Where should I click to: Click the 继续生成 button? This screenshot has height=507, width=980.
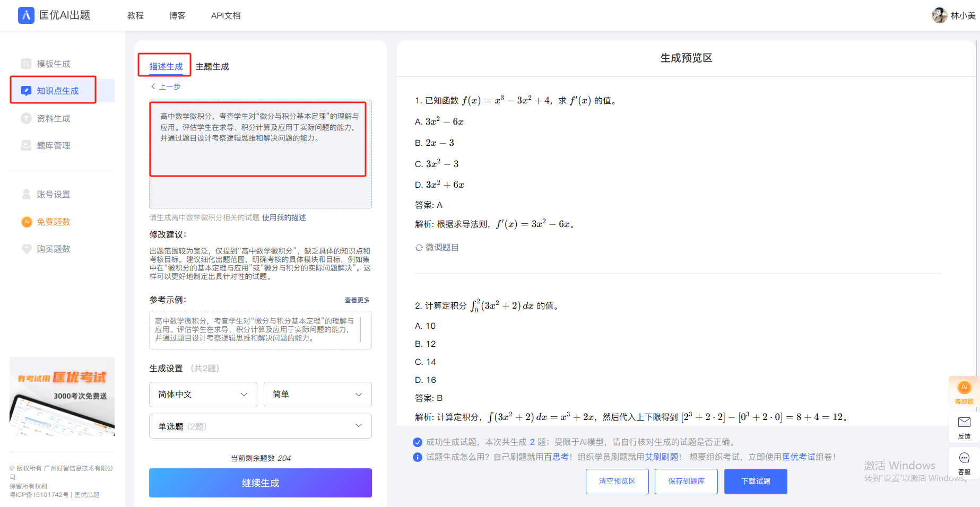(261, 483)
